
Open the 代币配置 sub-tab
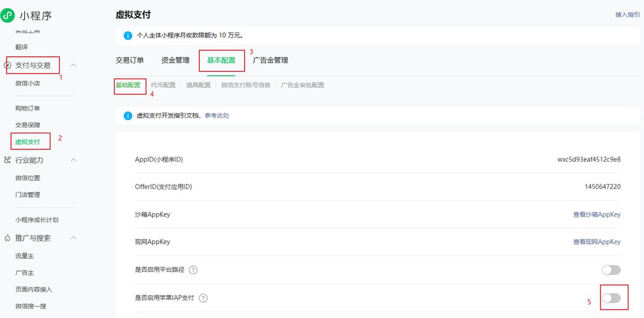[x=163, y=85]
